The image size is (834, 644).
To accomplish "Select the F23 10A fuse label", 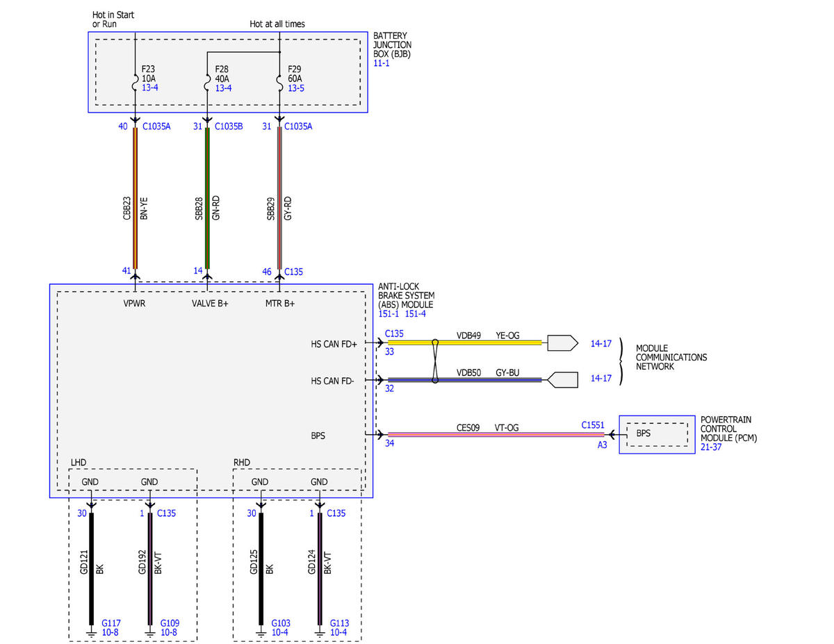I will tap(149, 74).
